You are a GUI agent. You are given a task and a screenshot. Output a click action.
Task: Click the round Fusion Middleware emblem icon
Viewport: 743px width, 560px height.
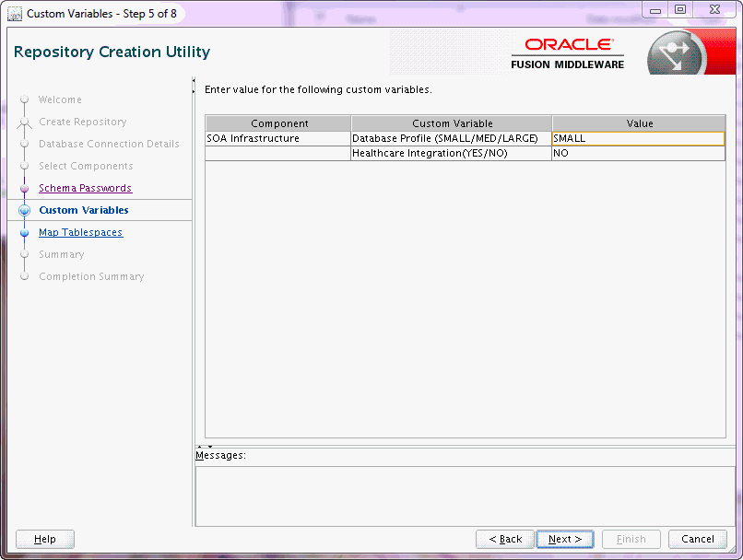point(677,53)
